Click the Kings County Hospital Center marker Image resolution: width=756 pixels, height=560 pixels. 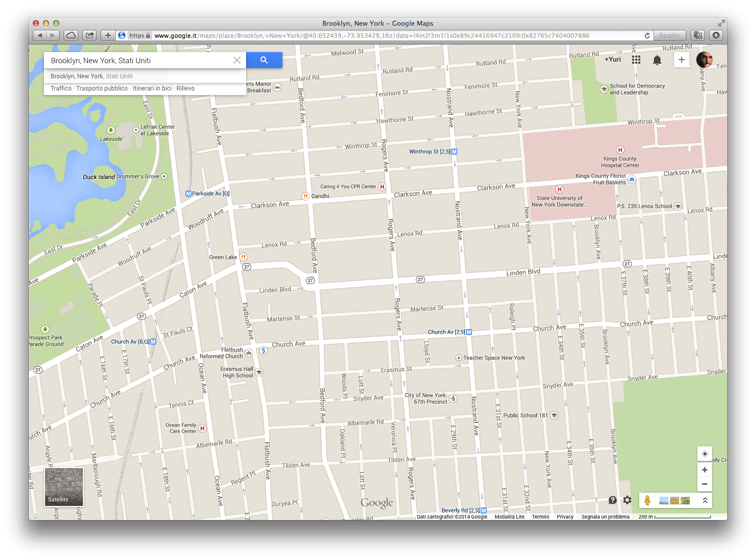620,150
